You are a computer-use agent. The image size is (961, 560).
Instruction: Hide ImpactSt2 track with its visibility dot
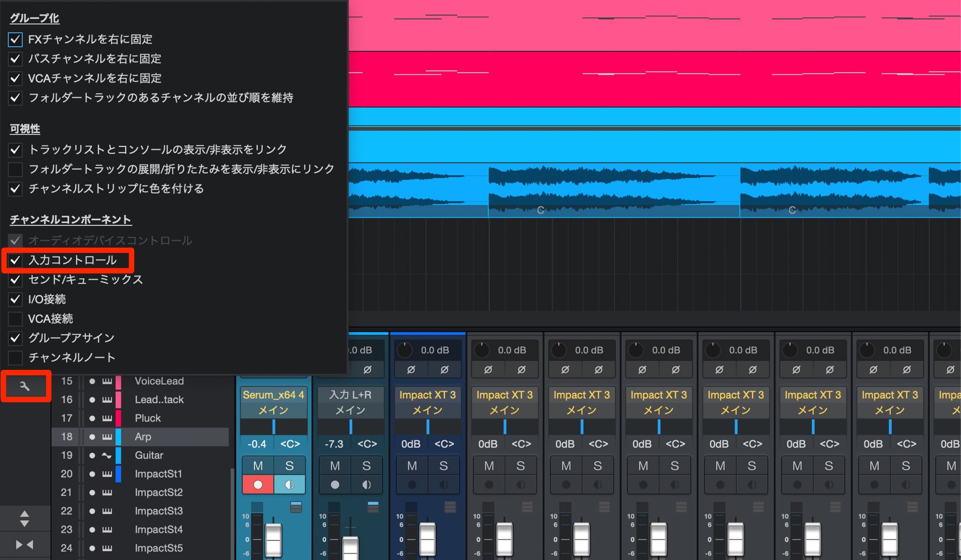pos(92,493)
